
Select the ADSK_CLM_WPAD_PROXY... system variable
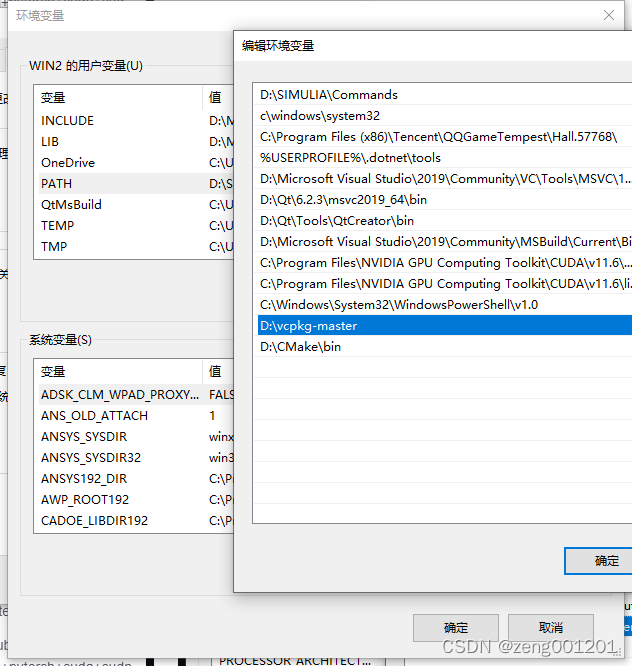[136, 395]
